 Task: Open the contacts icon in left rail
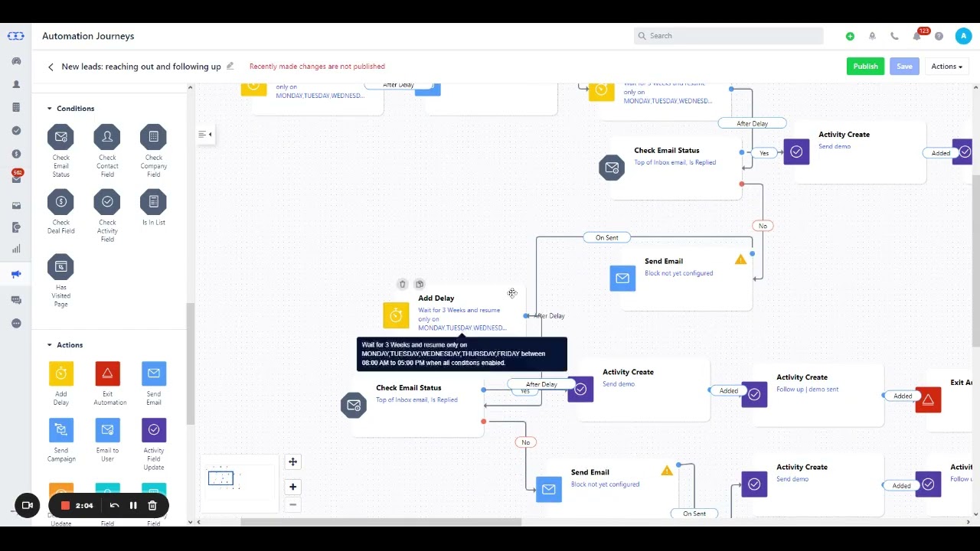pyautogui.click(x=16, y=84)
